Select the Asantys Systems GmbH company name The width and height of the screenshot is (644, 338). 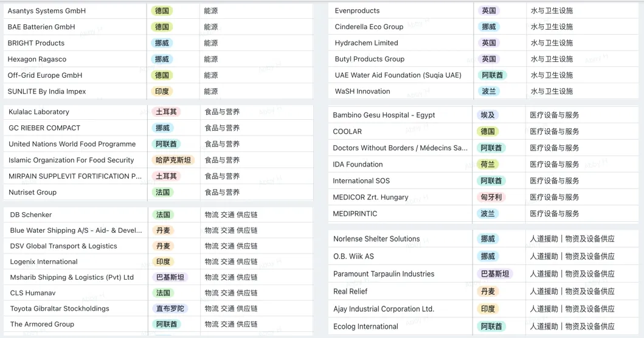(46, 11)
